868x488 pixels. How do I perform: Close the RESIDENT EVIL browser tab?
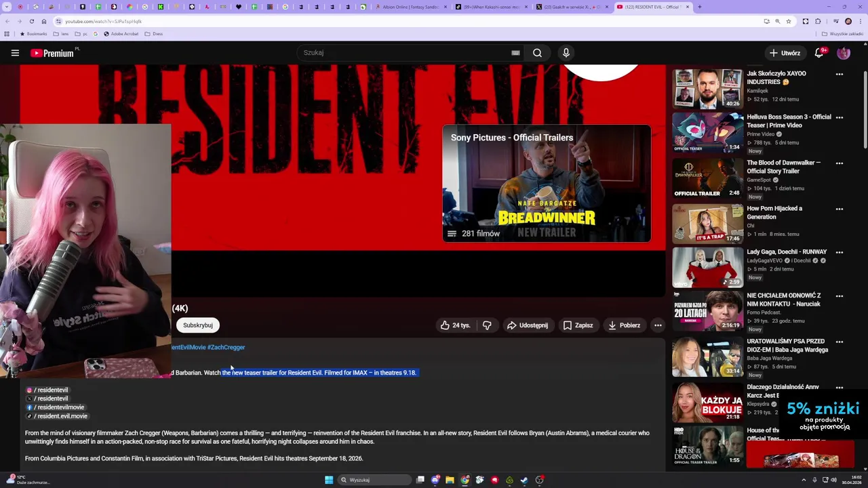[x=688, y=7]
